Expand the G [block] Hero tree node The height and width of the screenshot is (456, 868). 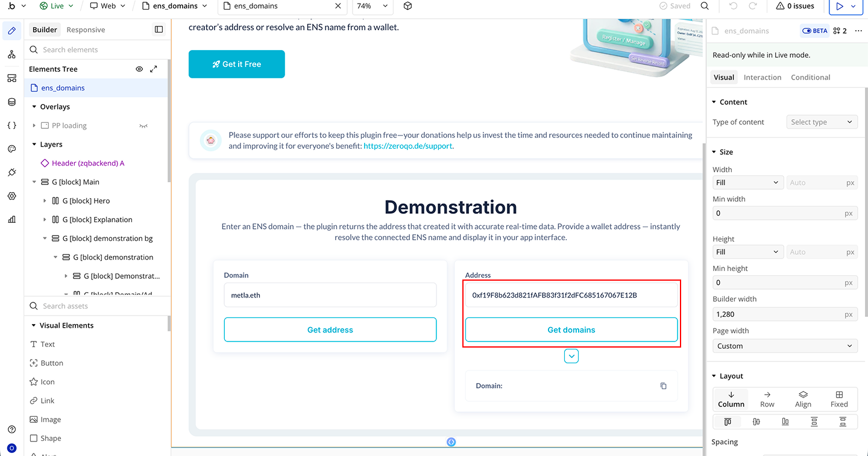(45, 201)
